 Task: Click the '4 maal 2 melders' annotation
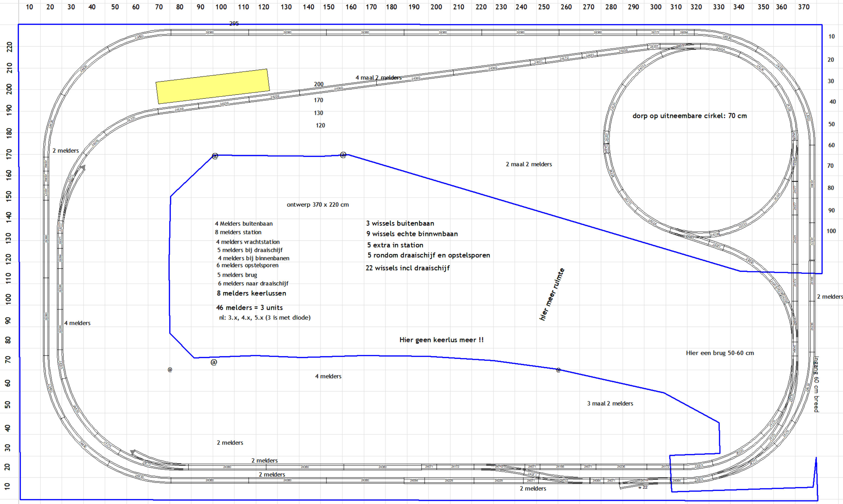point(378,78)
